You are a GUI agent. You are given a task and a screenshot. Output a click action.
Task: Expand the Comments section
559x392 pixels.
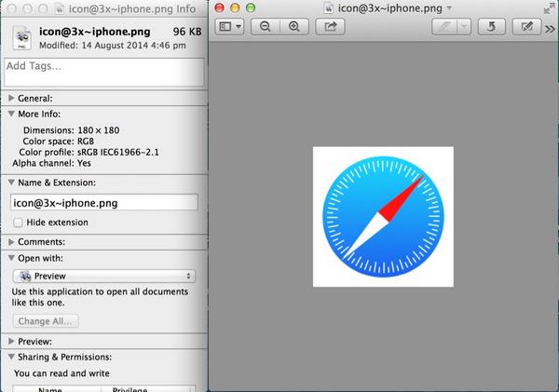pos(11,242)
